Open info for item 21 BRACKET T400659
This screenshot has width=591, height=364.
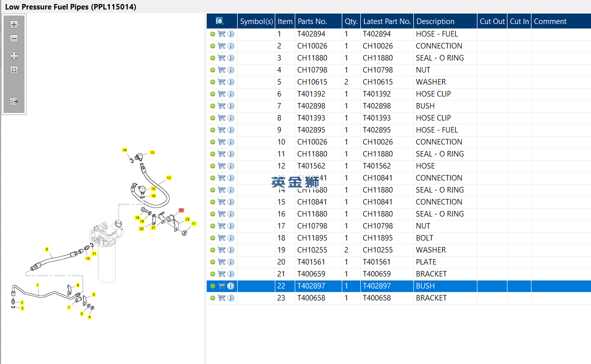231,274
